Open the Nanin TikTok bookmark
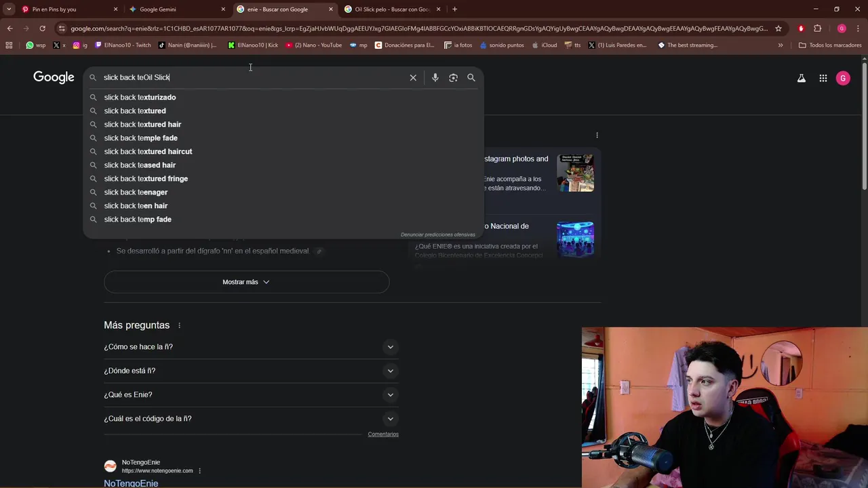The height and width of the screenshot is (488, 868). point(187,45)
